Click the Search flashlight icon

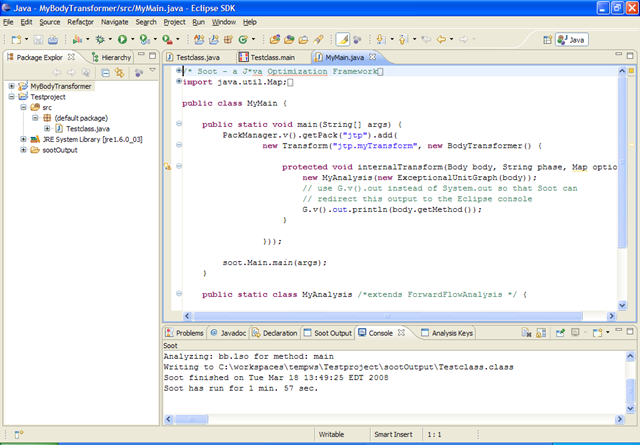pyautogui.click(x=318, y=40)
